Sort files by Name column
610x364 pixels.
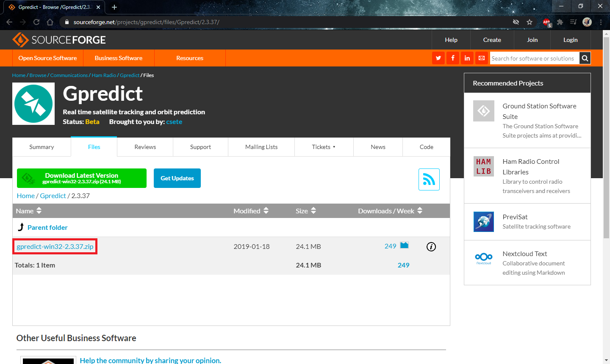tap(29, 211)
